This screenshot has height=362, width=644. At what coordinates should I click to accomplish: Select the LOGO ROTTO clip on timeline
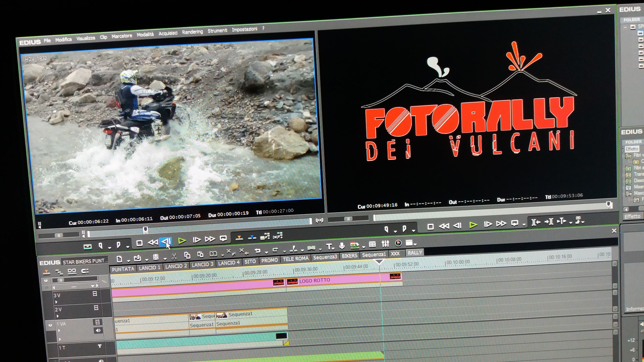344,281
